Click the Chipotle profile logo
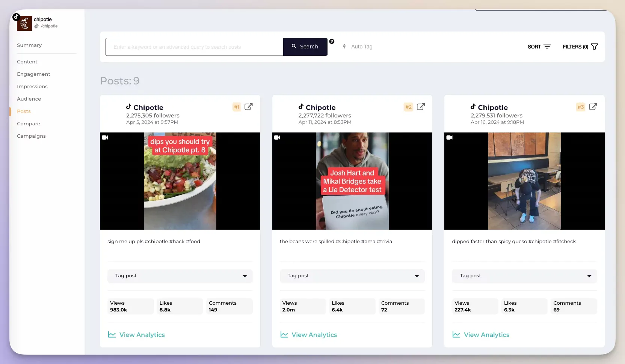 tap(24, 23)
